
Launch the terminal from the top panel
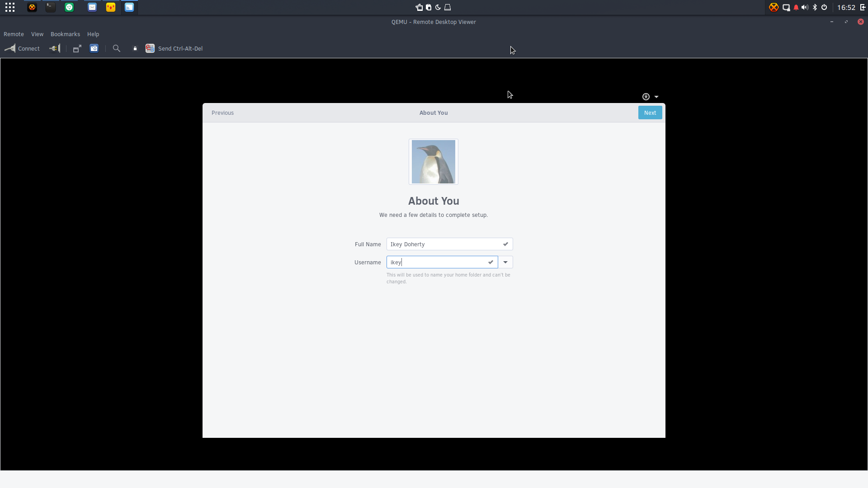(x=51, y=7)
